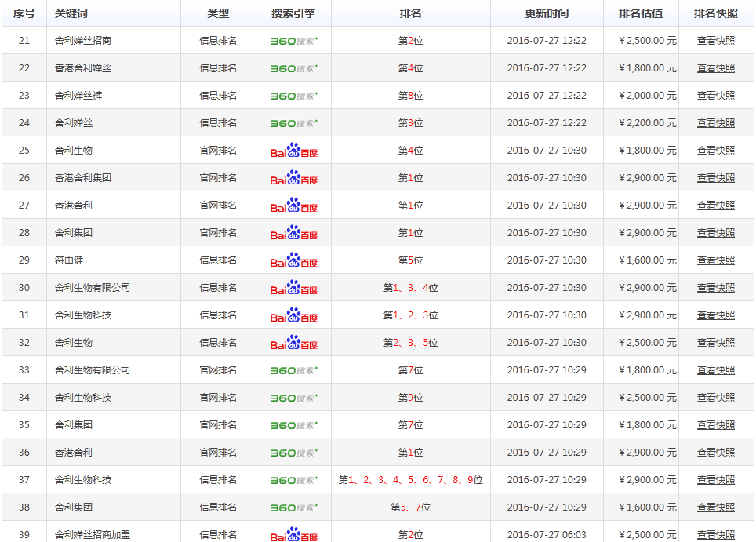Open 查看快照 link in row 30

point(715,288)
